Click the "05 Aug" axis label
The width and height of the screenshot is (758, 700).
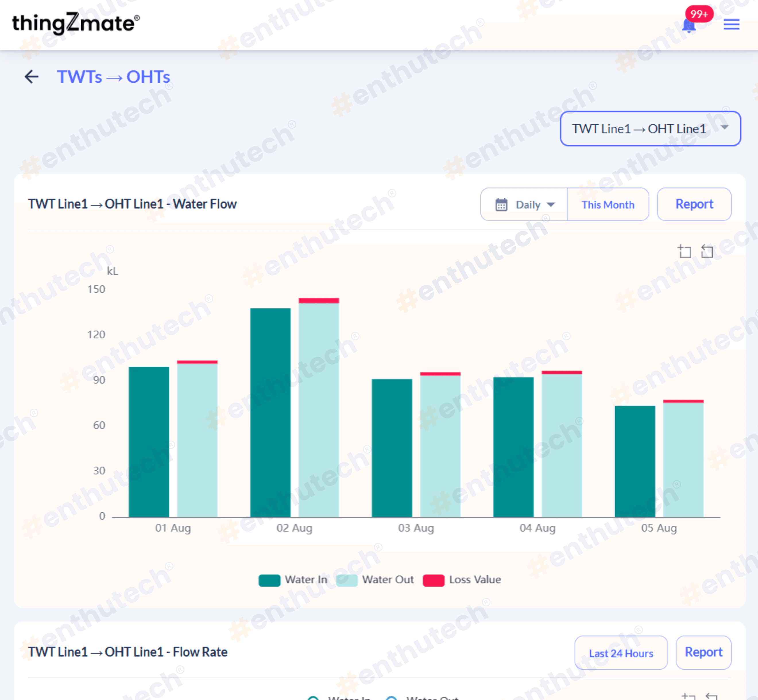tap(659, 528)
